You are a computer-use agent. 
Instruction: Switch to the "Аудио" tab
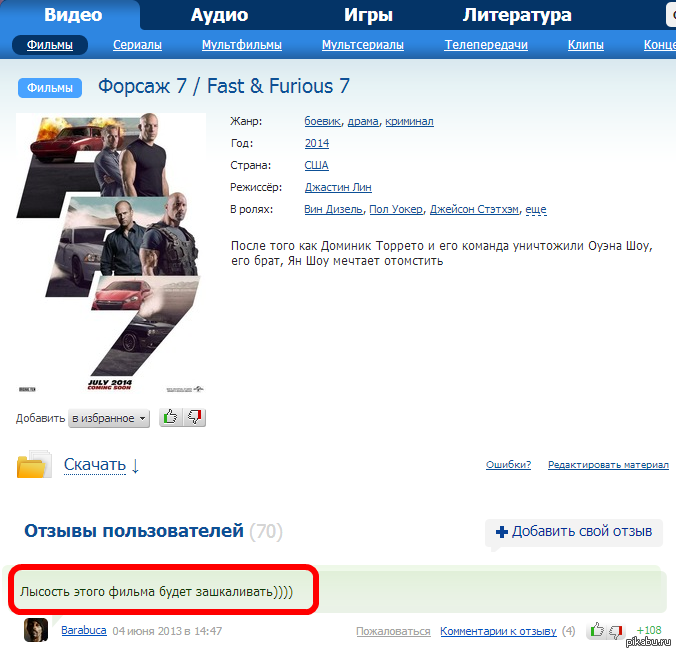[219, 15]
